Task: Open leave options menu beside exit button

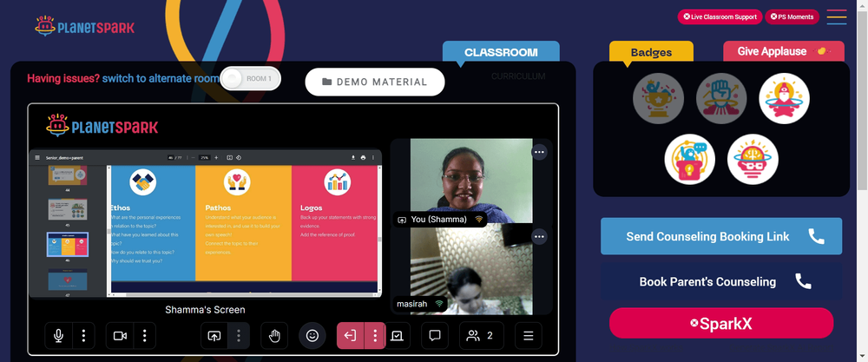Action: [375, 335]
